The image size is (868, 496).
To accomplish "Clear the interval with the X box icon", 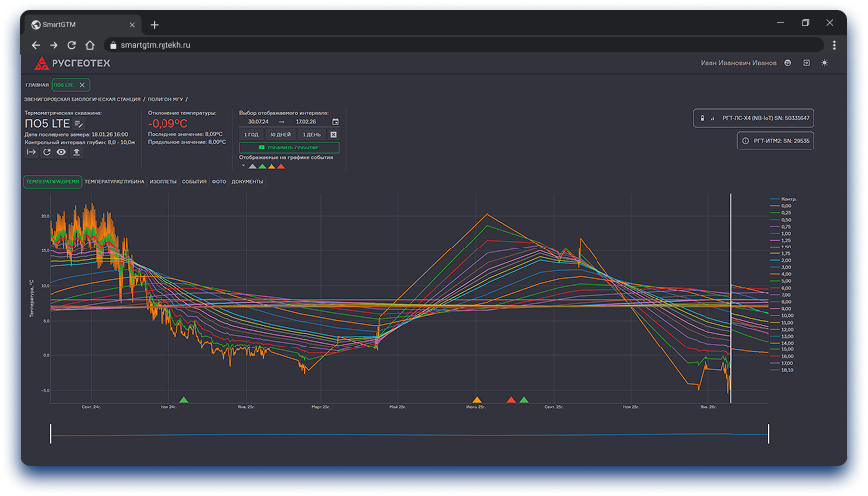I will [333, 135].
